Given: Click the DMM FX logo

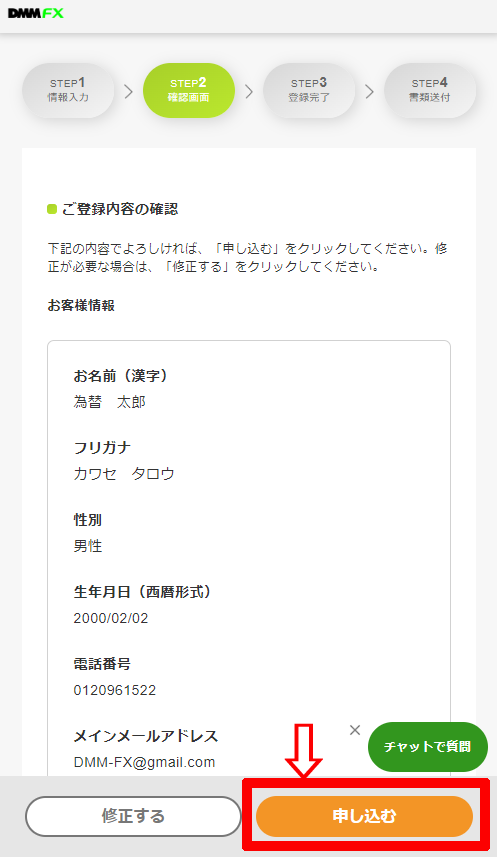Looking at the screenshot, I should coord(36,13).
